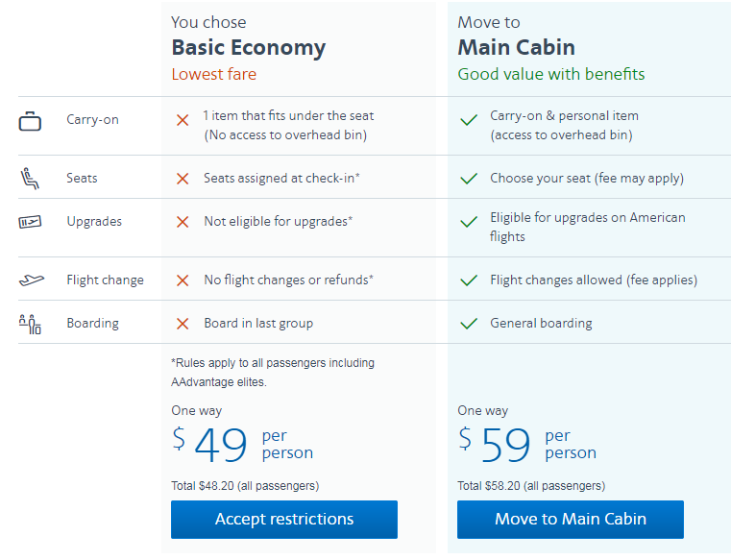Click green checkmark beside Eligible for upgrades
The image size is (731, 560).
pos(469,222)
